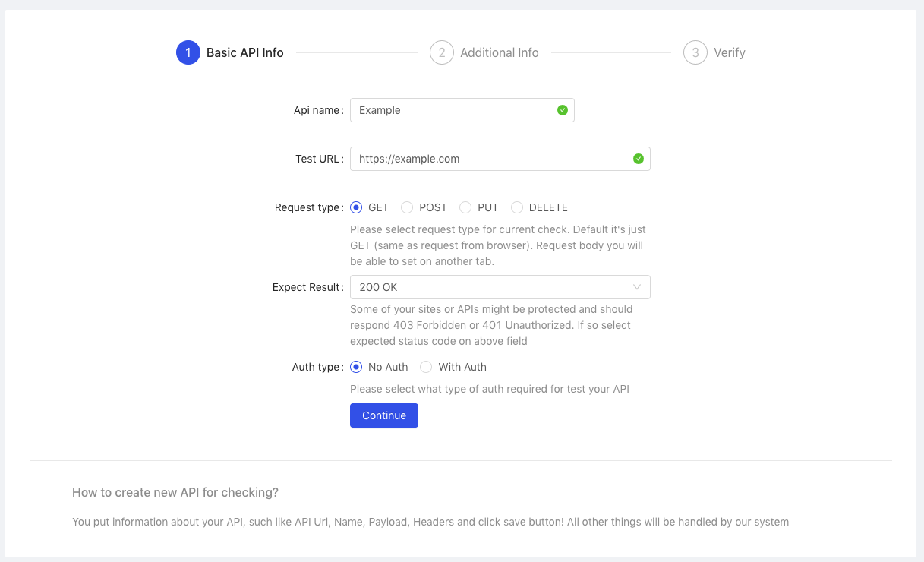Click green checkmark in Test URL field
This screenshot has width=924, height=562.
(639, 159)
